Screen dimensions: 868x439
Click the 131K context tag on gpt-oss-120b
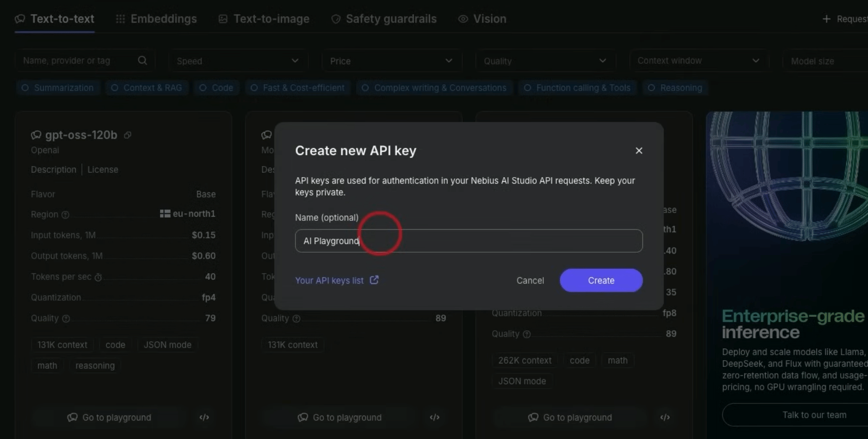pyautogui.click(x=62, y=345)
